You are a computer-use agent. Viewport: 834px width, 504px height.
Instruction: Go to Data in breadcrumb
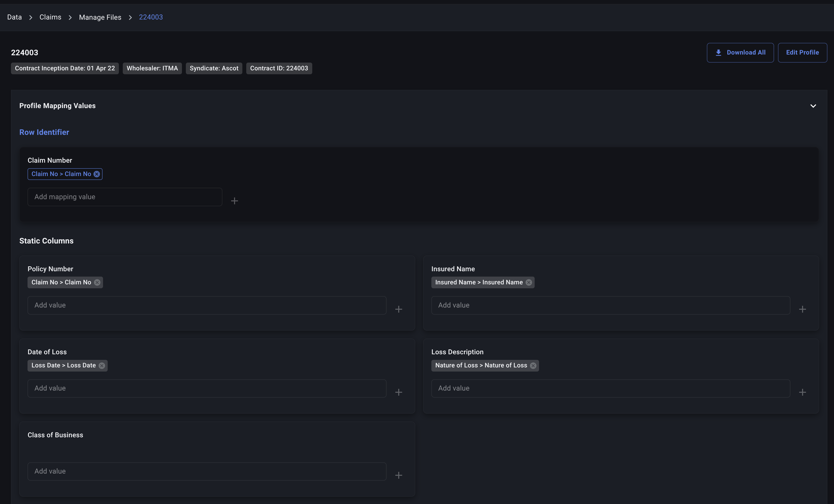pyautogui.click(x=15, y=17)
